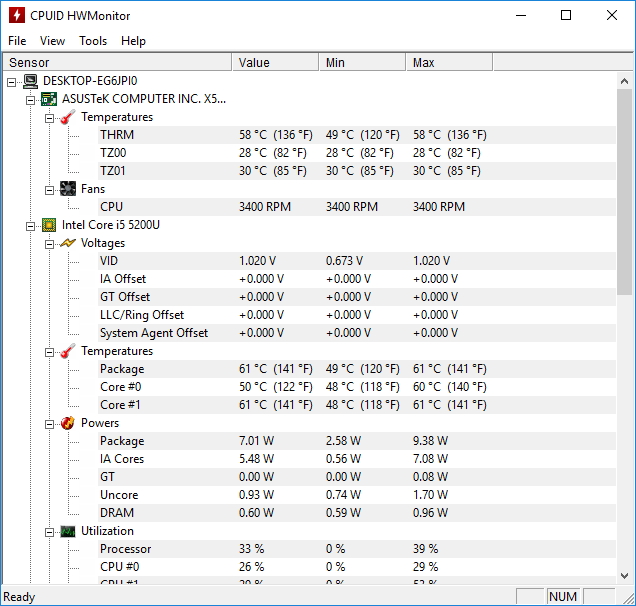
Task: Click the DESKTOP-EG6JPI0 computer icon
Action: [x=30, y=81]
